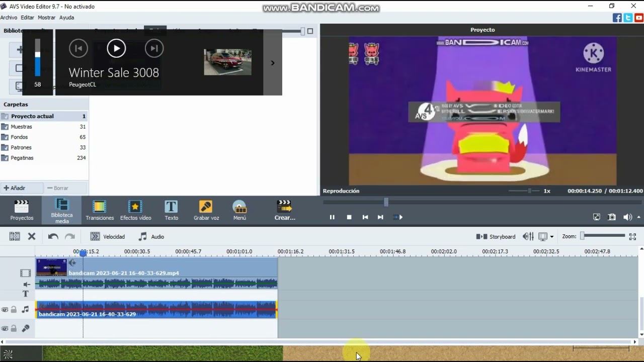Jump to next scene in preview

[x=398, y=217]
